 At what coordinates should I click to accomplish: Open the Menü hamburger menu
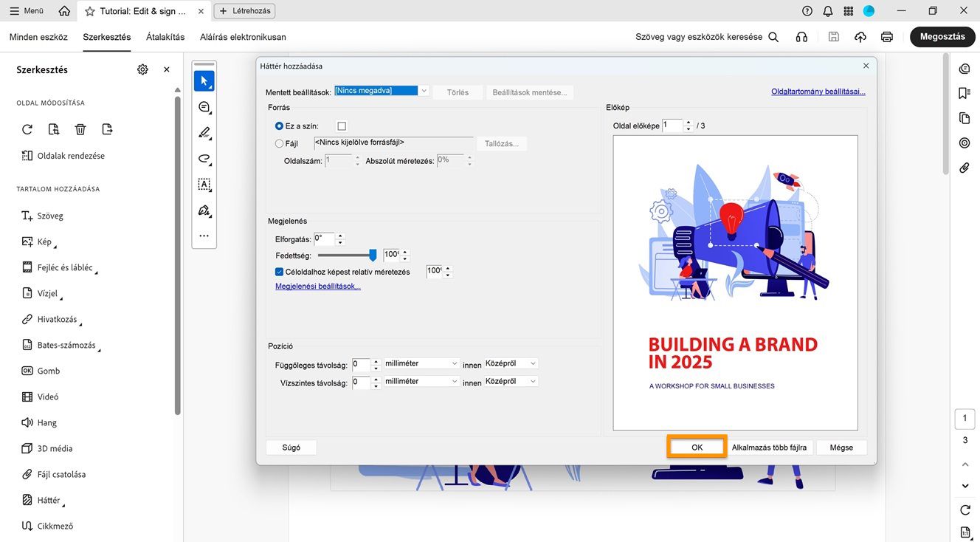pos(26,11)
